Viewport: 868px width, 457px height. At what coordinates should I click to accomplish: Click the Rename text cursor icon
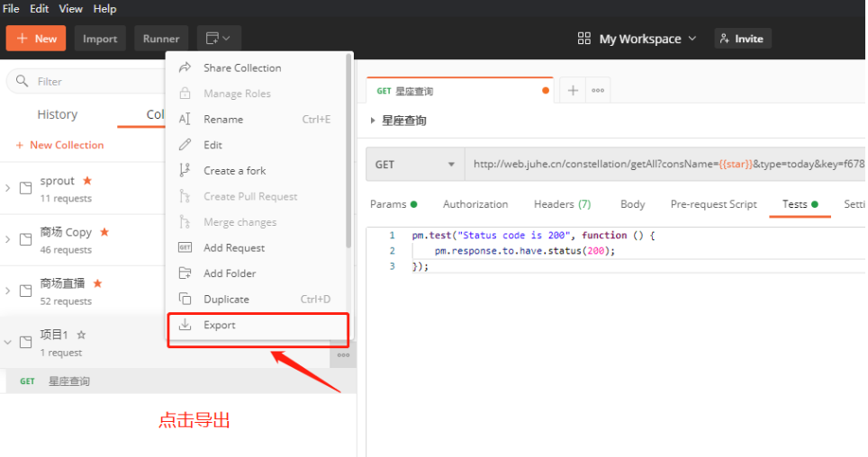(185, 119)
